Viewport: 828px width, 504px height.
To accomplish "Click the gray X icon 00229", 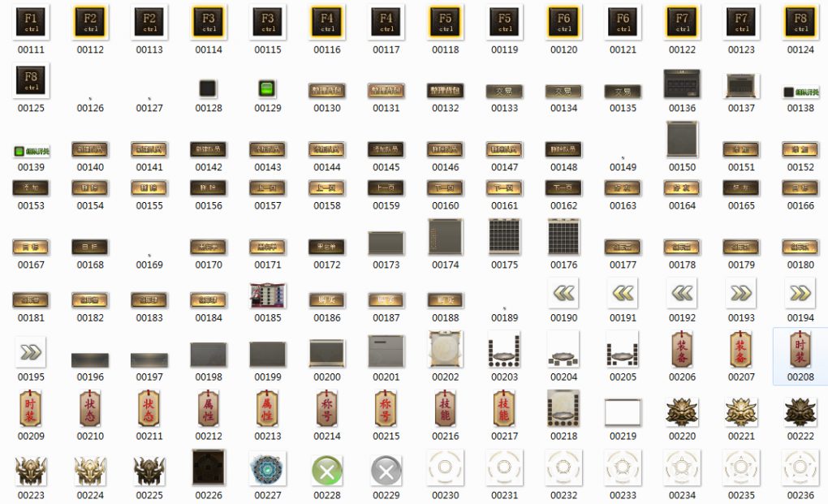I will pos(386,470).
